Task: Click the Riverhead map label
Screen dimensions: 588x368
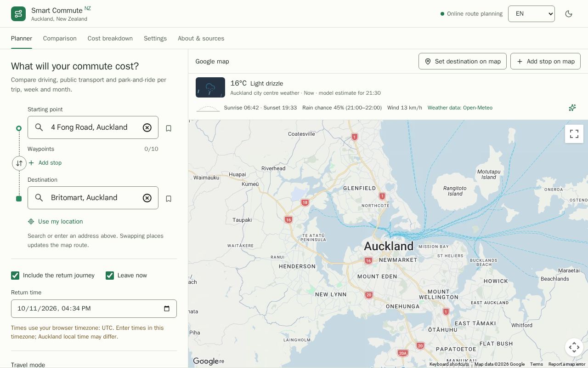Action: click(x=273, y=168)
